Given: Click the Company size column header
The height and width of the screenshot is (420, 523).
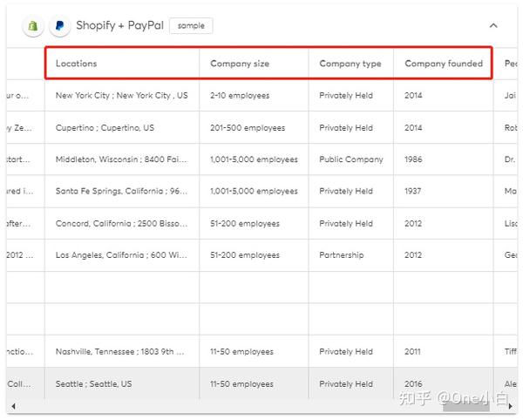Looking at the screenshot, I should 240,64.
